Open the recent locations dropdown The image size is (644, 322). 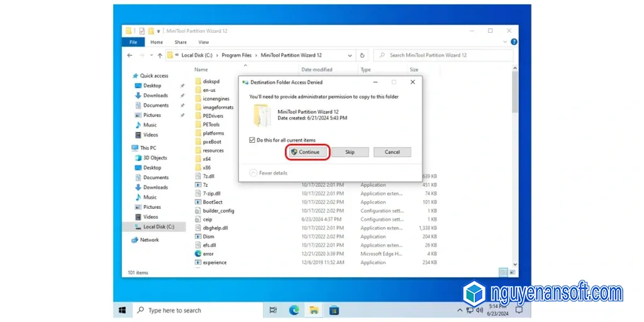point(151,55)
